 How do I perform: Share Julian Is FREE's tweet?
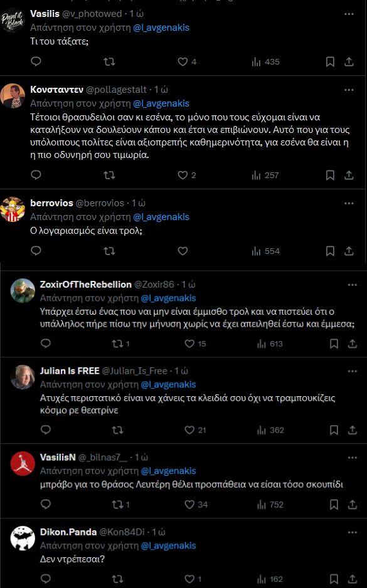pyautogui.click(x=353, y=430)
